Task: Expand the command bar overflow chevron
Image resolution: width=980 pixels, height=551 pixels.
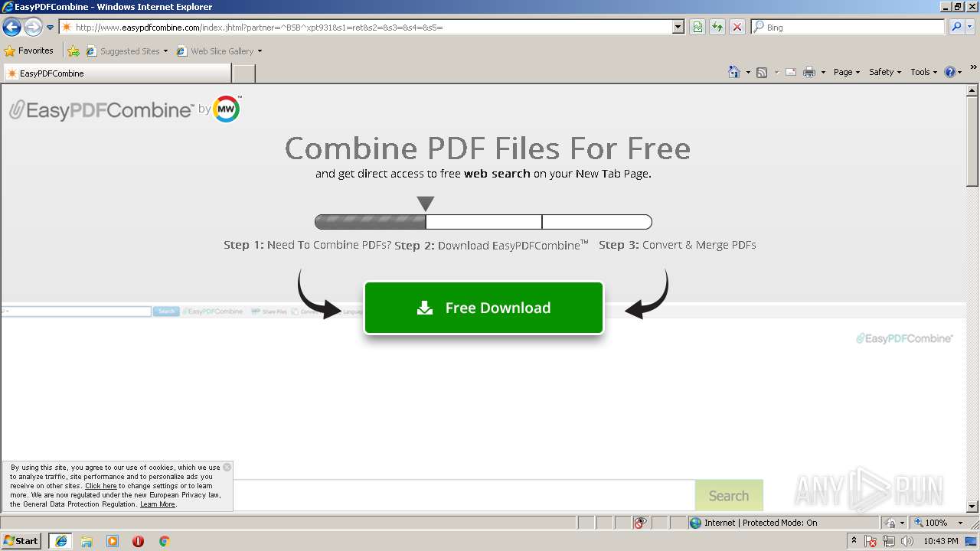Action: click(x=974, y=68)
